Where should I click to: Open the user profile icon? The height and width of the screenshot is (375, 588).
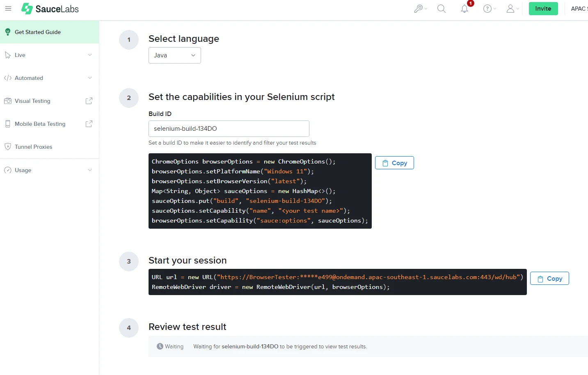point(511,9)
